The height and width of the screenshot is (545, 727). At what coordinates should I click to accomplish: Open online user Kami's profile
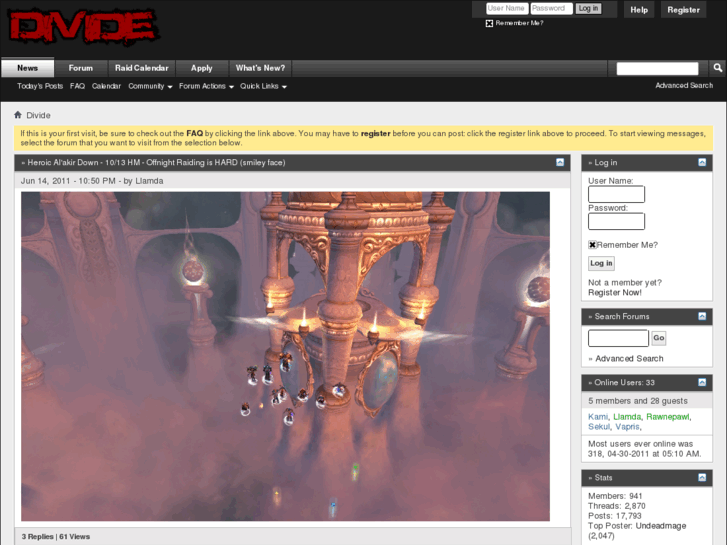598,417
